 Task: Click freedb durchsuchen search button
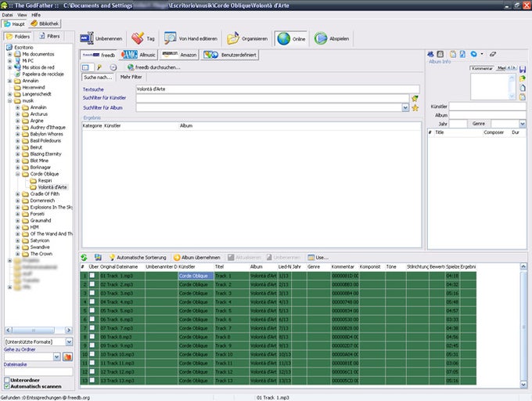pos(153,67)
